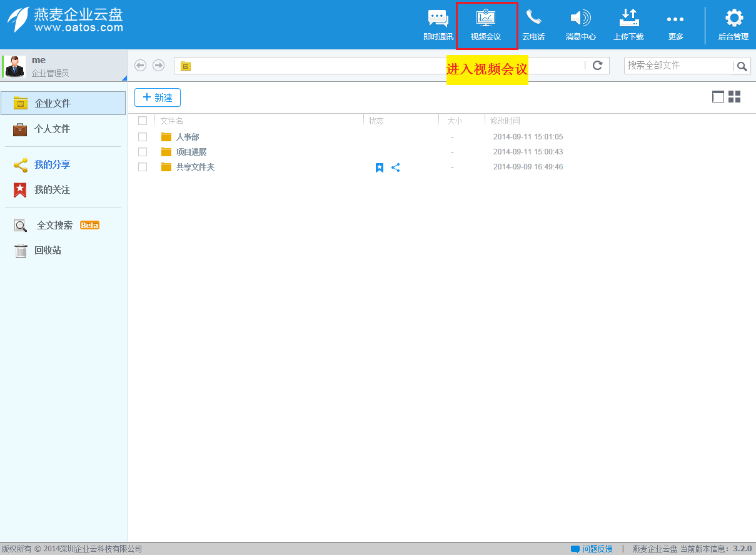756x555 pixels.
Task: Toggle the select-all checkbox in header
Action: coord(143,121)
